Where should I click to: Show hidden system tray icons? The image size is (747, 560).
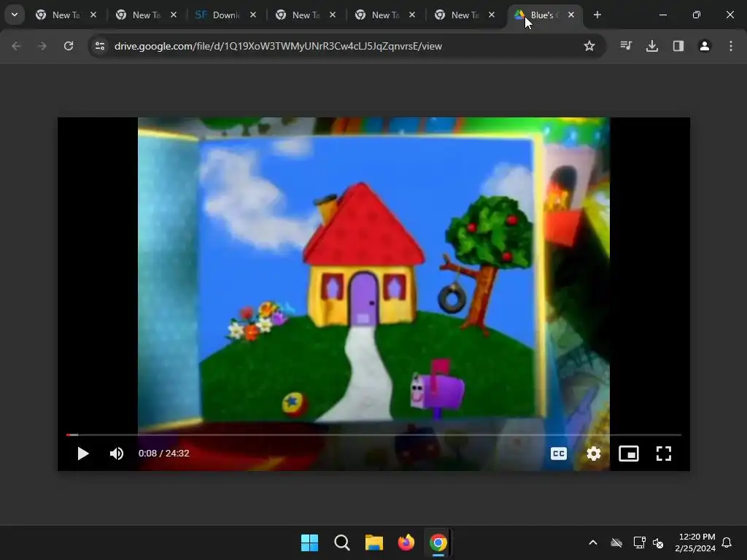593,542
